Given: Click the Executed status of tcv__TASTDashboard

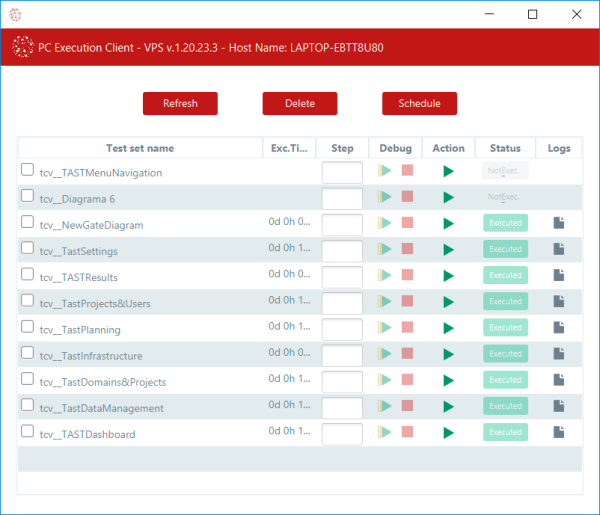Looking at the screenshot, I should pos(505,432).
